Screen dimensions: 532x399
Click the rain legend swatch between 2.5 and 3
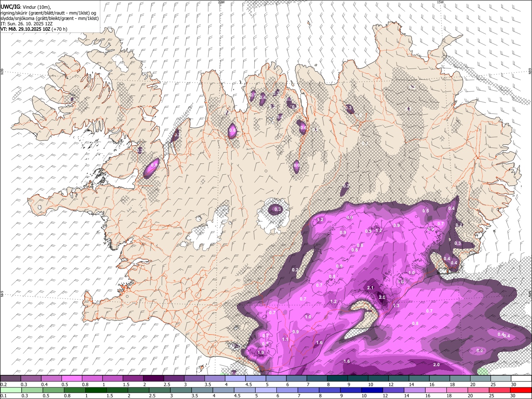[x=160, y=390]
